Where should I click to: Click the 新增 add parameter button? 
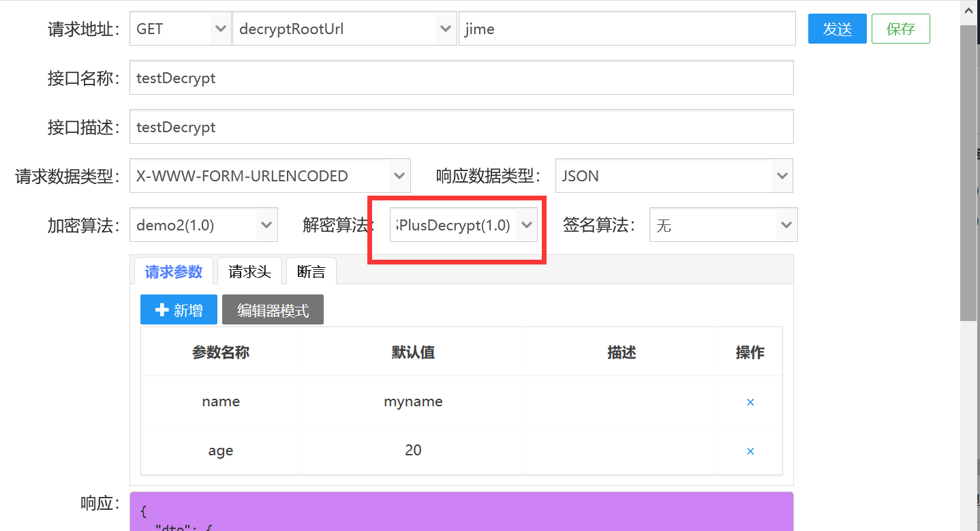179,309
